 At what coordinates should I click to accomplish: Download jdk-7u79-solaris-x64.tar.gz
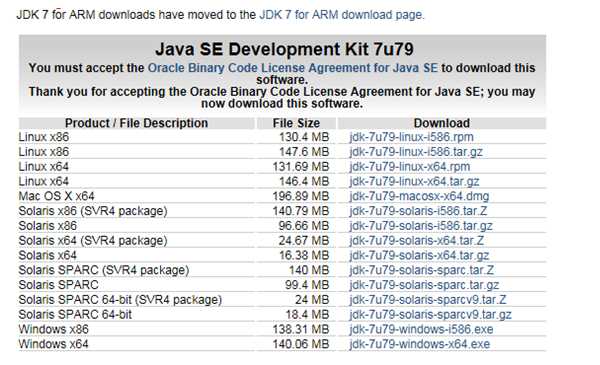coord(419,255)
